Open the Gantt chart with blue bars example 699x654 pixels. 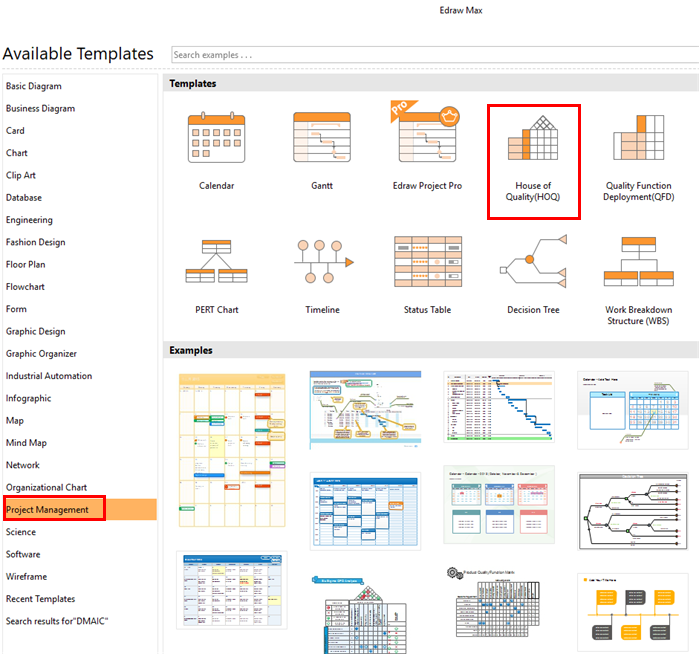point(499,407)
